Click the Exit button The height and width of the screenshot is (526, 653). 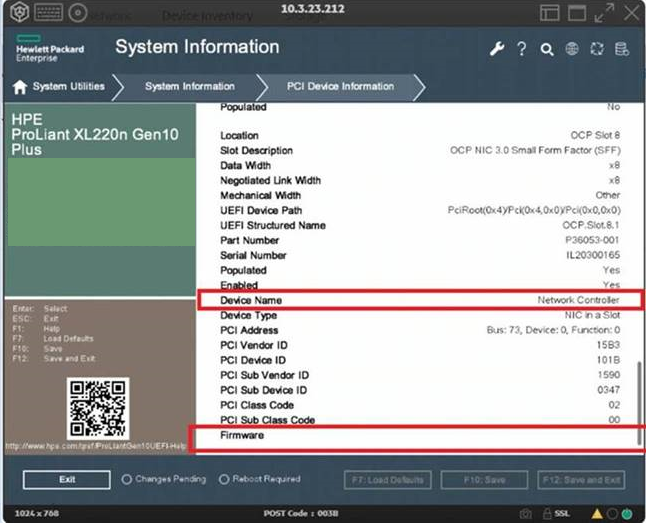coord(67,479)
